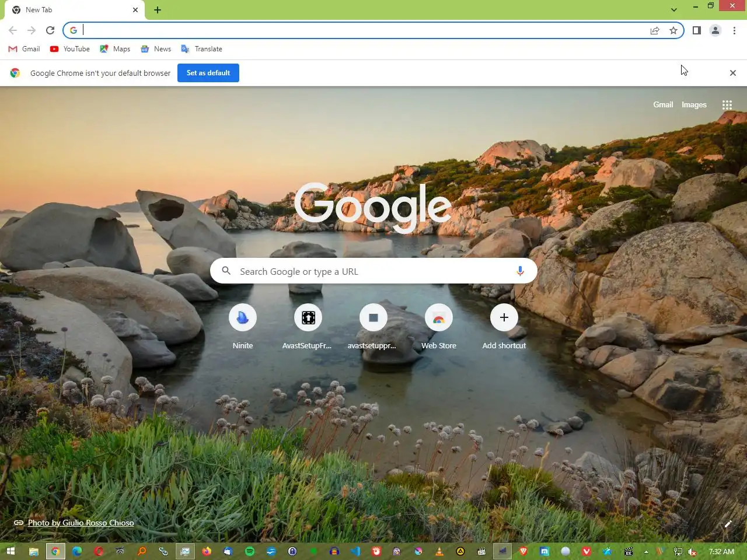Open Photo by Giulio Rosso Chioso link
The image size is (747, 560).
(81, 523)
